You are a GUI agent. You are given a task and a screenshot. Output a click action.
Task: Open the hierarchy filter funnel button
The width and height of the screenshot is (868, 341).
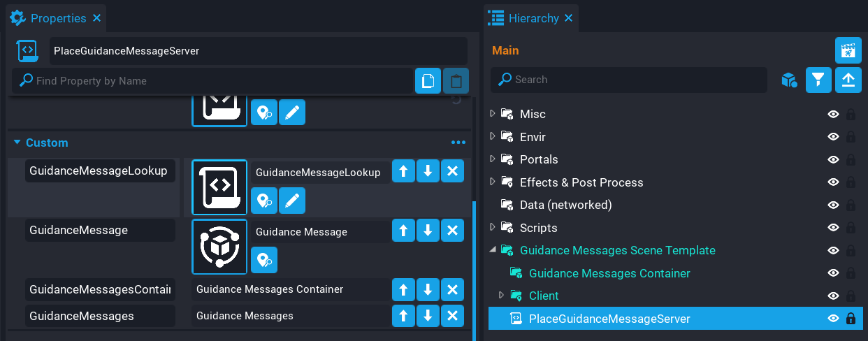coord(818,80)
